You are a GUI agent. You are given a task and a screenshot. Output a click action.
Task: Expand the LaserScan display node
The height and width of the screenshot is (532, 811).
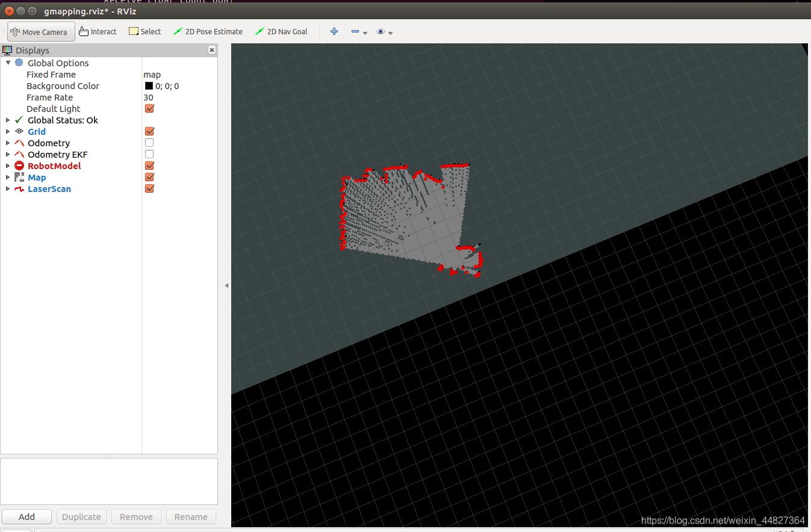pyautogui.click(x=8, y=189)
